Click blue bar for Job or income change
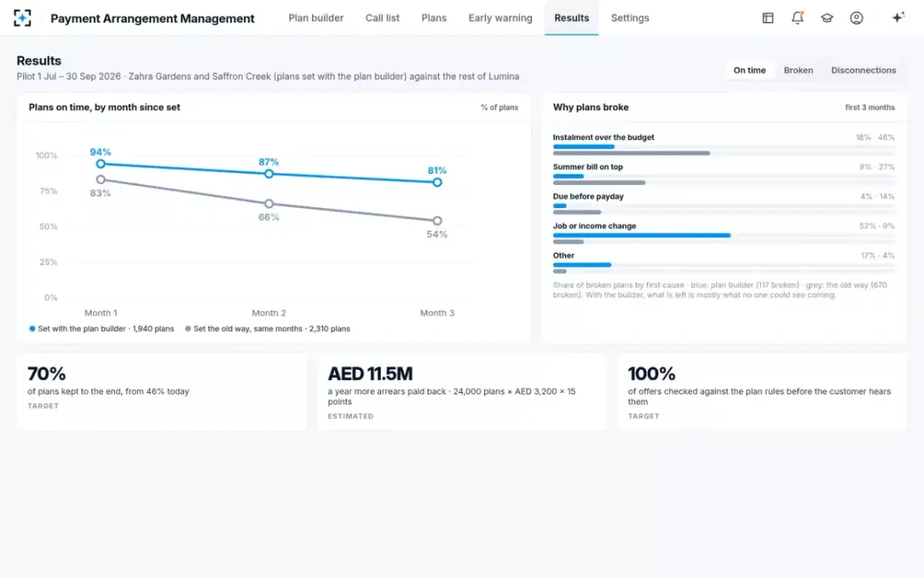Image resolution: width=924 pixels, height=578 pixels. (641, 235)
